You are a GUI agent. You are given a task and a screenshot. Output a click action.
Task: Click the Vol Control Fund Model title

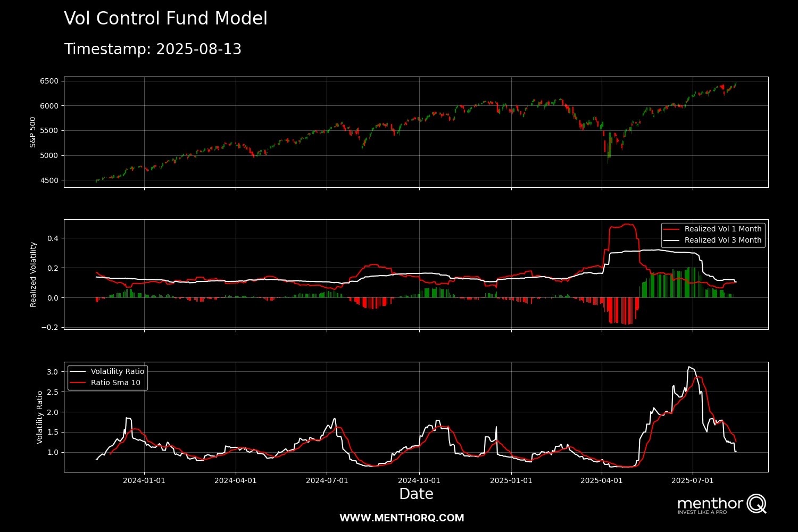click(x=165, y=19)
